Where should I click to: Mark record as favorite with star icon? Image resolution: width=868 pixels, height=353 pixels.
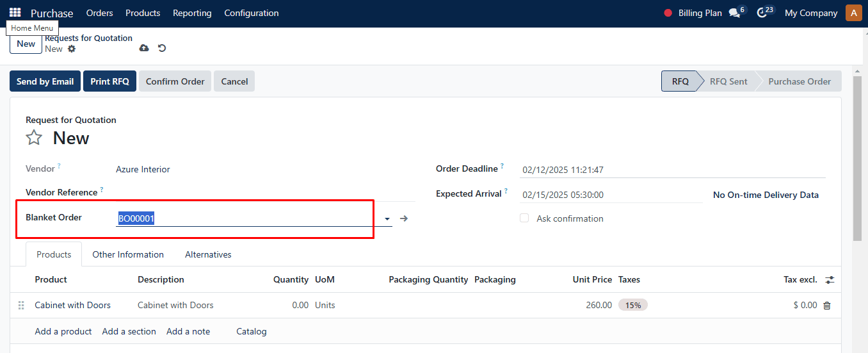(34, 138)
